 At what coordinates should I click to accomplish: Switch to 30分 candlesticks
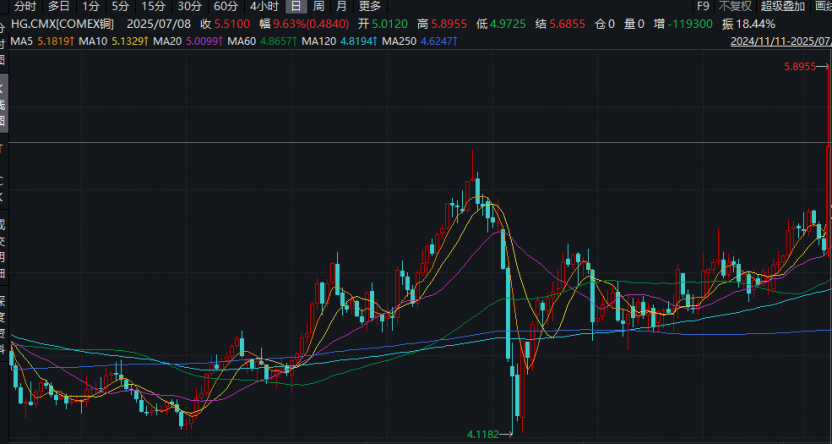[x=190, y=6]
